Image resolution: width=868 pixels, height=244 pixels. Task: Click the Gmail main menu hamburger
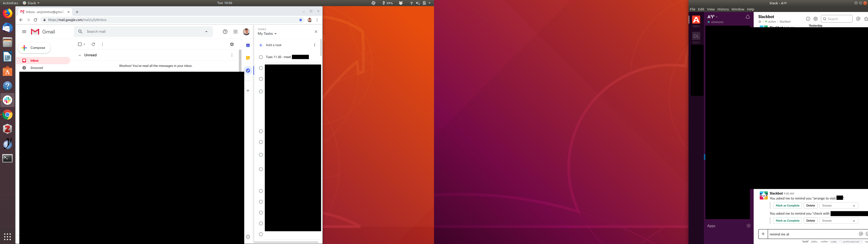click(x=24, y=32)
